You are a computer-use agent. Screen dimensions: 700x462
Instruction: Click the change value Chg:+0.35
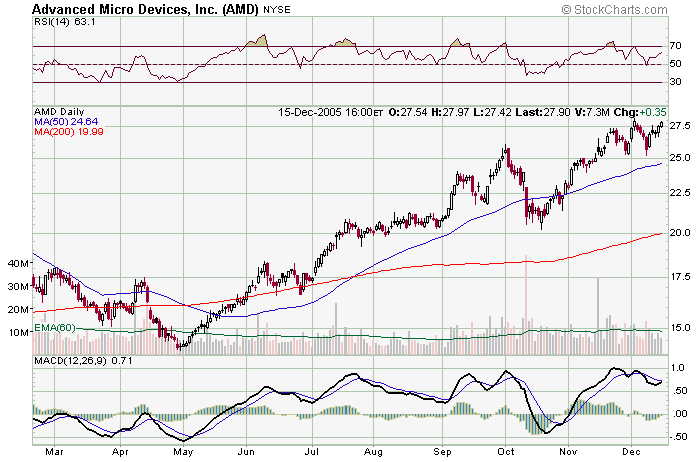640,112
